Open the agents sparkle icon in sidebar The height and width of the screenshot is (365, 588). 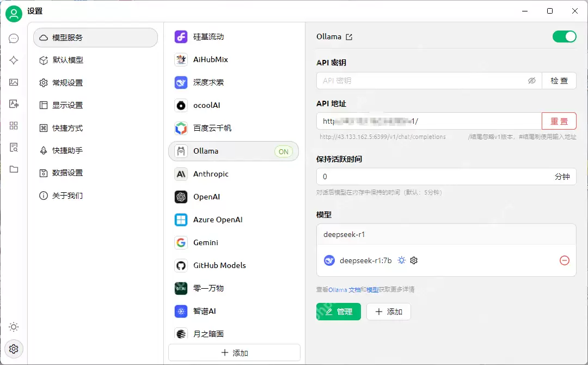(14, 60)
